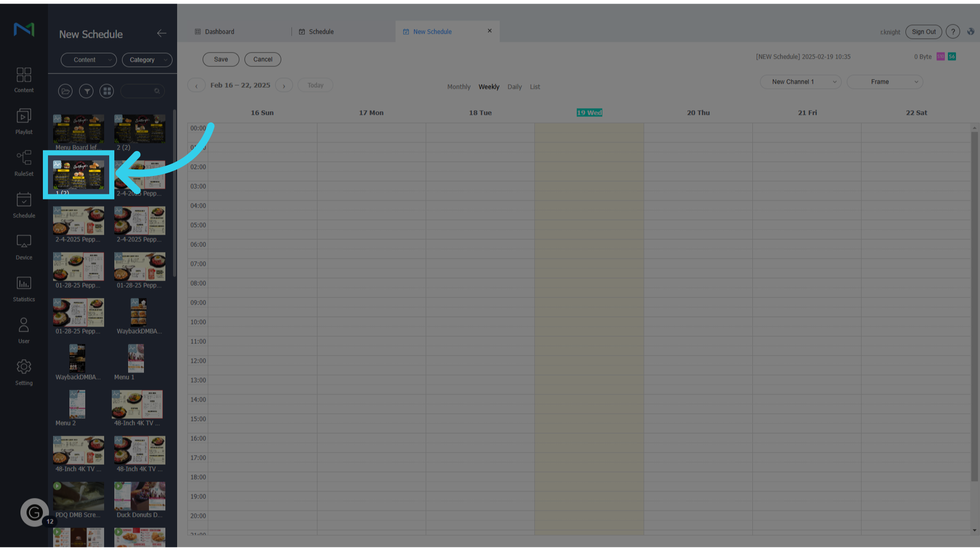Open the folder browse icon
The image size is (980, 551).
[x=65, y=91]
